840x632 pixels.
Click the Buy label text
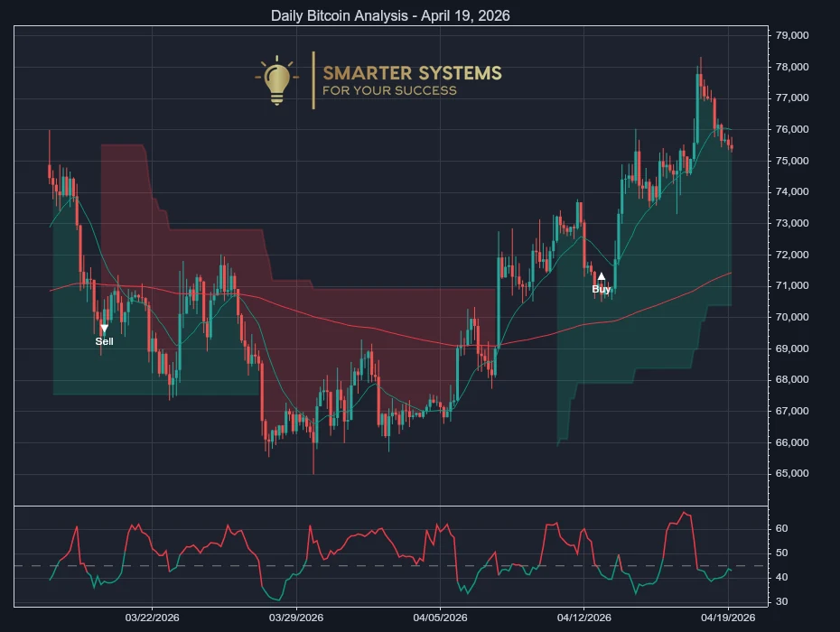click(601, 288)
